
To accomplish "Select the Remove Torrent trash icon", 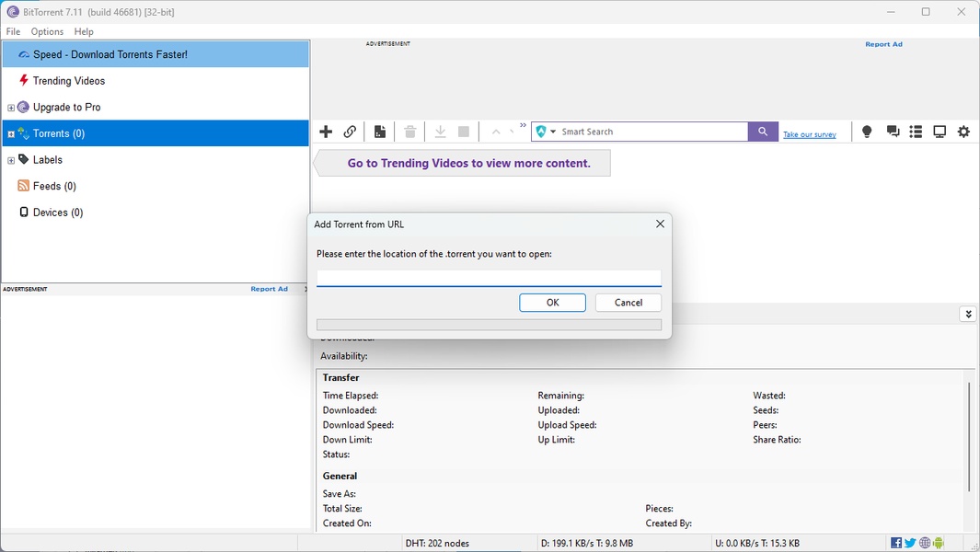I will click(409, 132).
